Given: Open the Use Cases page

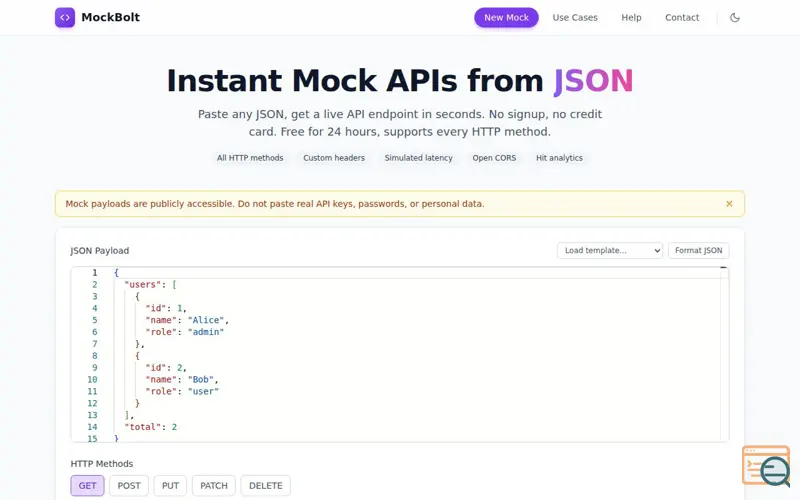Looking at the screenshot, I should (574, 17).
